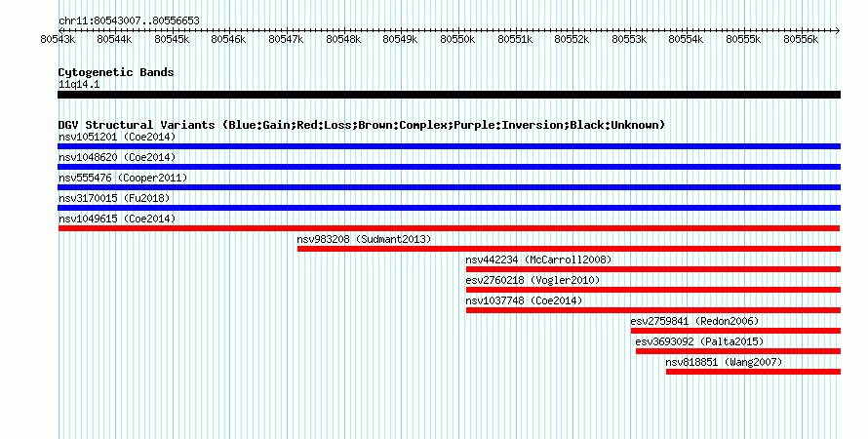Click the DGV Structural Variants track title
Screen dimensions: 868x439
pos(362,125)
